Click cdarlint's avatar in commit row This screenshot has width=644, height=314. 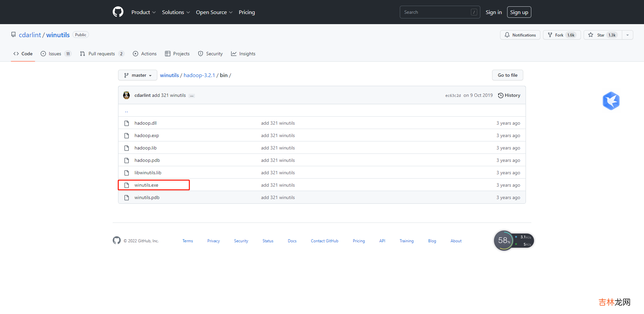pos(126,95)
